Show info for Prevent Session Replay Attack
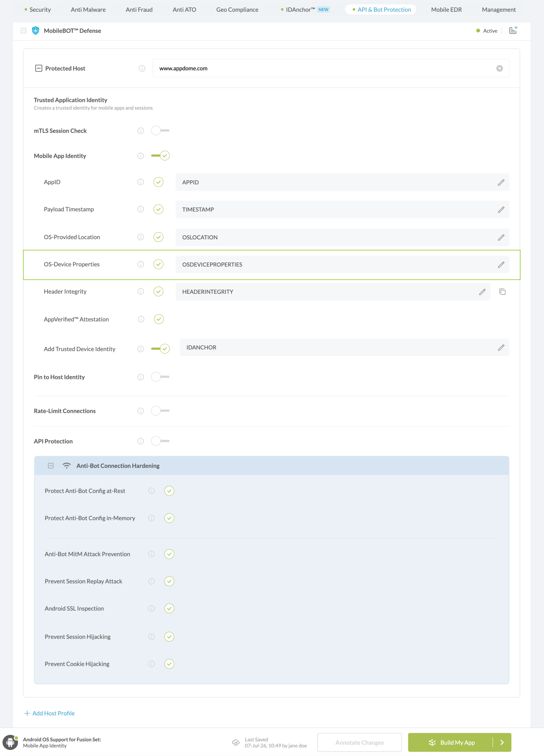 click(x=152, y=581)
